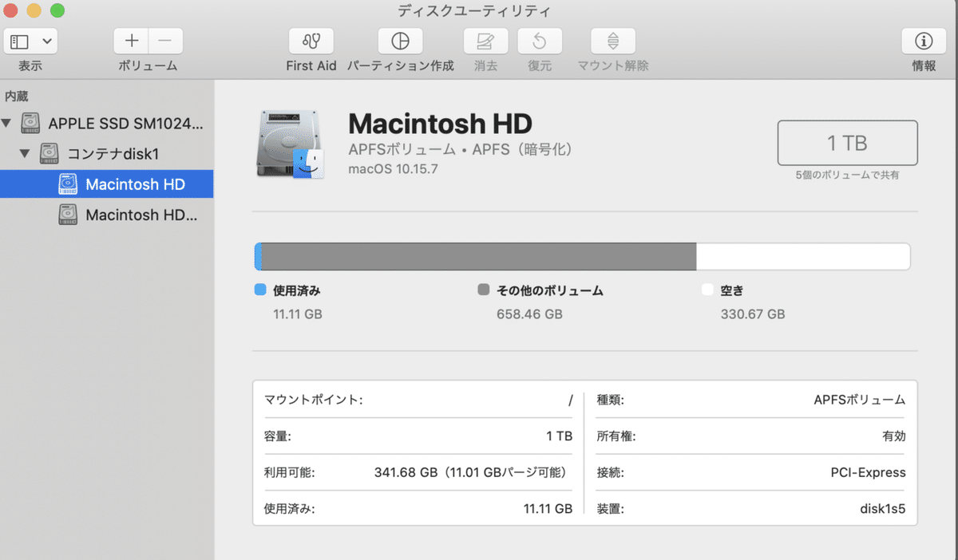Collapse the APPLE SSD SM1024 disclosure triangle

point(7,124)
